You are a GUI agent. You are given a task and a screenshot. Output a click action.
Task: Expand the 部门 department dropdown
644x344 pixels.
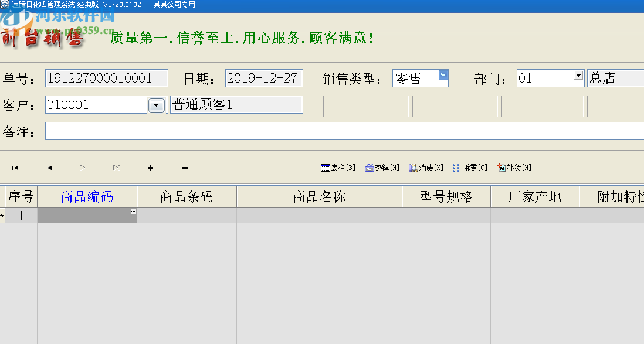click(x=578, y=77)
